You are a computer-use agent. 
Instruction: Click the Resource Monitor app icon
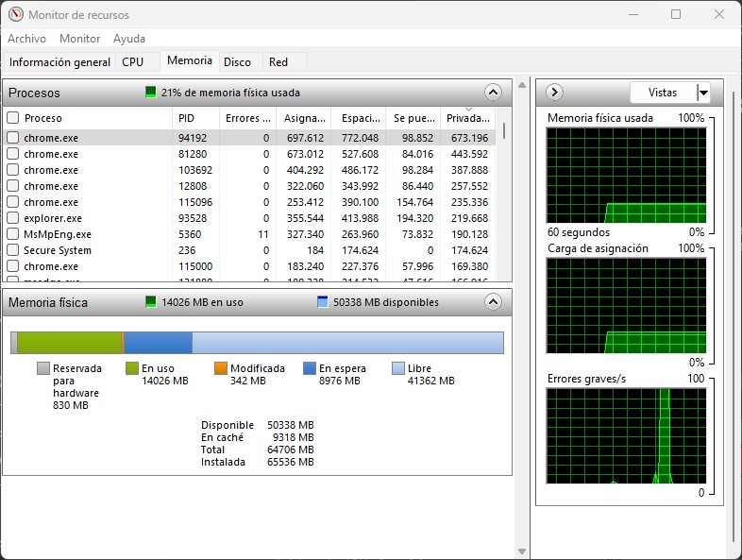[16, 14]
